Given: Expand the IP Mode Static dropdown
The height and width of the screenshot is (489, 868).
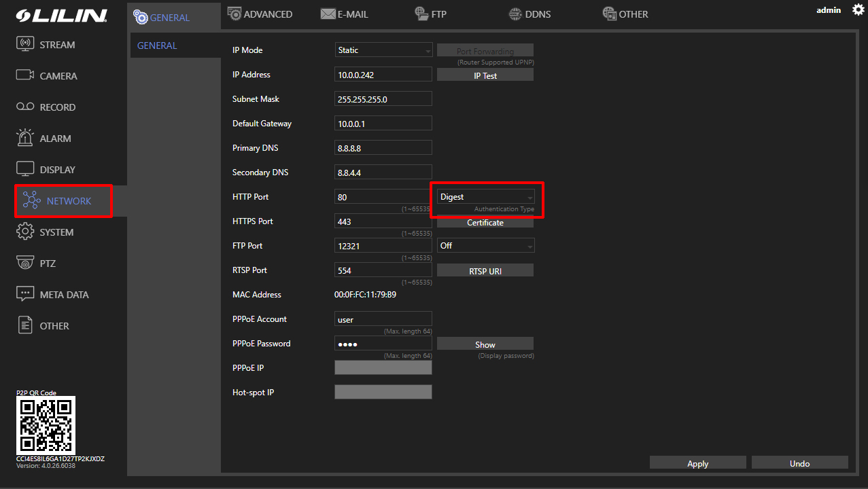Looking at the screenshot, I should click(x=384, y=50).
